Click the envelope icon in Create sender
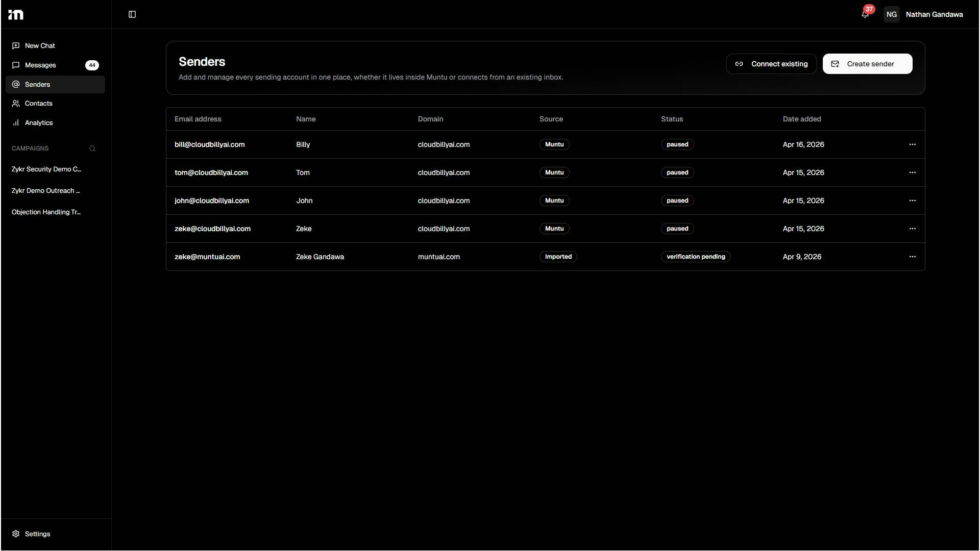The width and height of the screenshot is (980, 551). (835, 64)
